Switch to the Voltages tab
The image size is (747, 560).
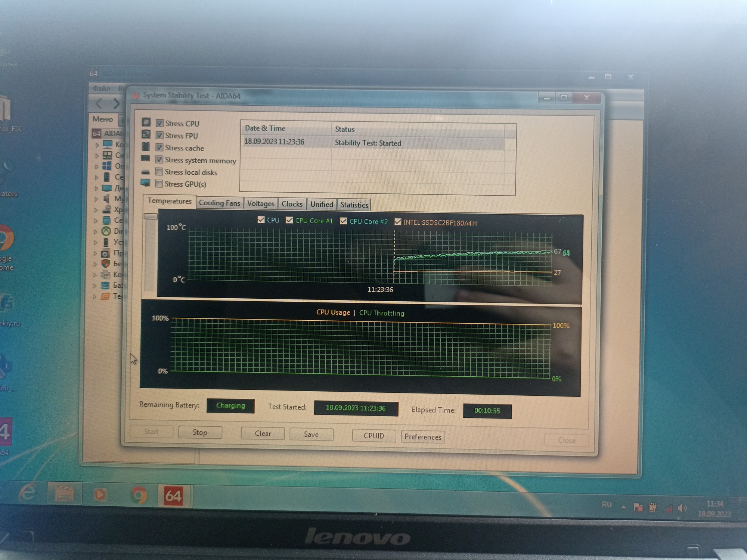(261, 204)
